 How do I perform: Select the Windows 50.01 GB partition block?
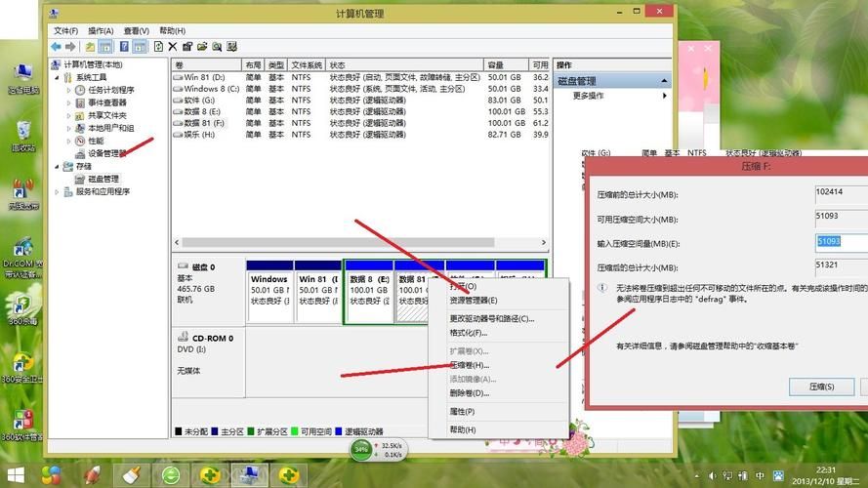click(x=270, y=291)
